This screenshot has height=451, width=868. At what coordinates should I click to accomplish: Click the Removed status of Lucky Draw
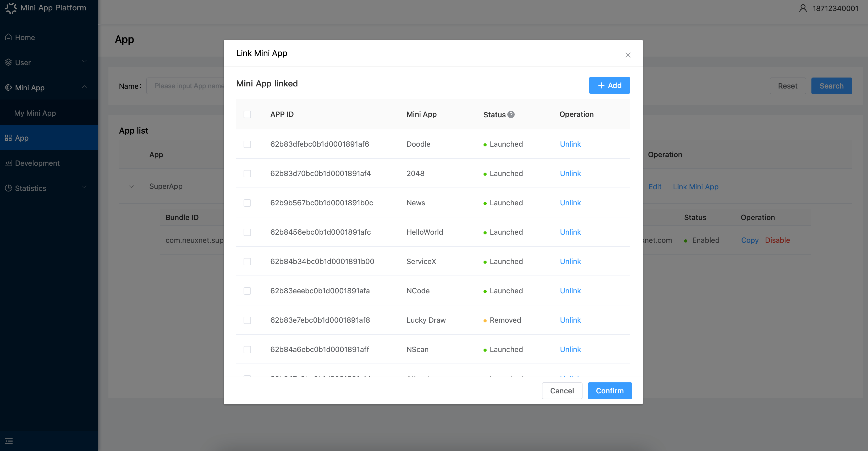[502, 320]
